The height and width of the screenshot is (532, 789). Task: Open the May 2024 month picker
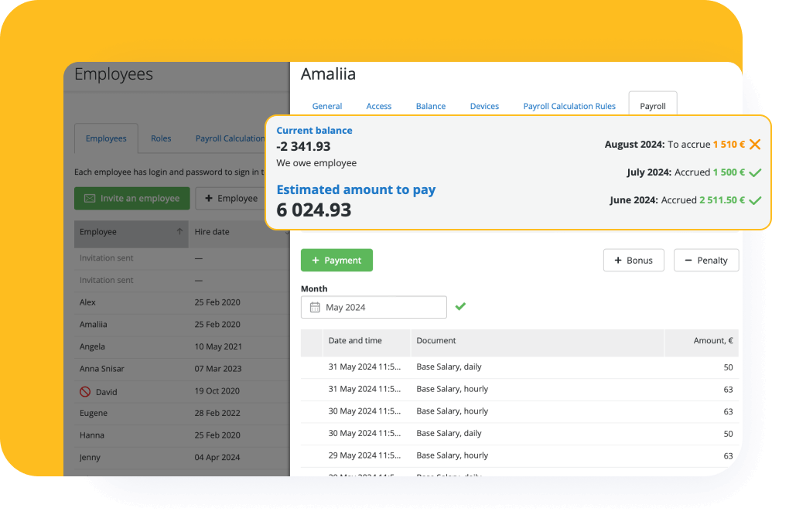pyautogui.click(x=374, y=307)
